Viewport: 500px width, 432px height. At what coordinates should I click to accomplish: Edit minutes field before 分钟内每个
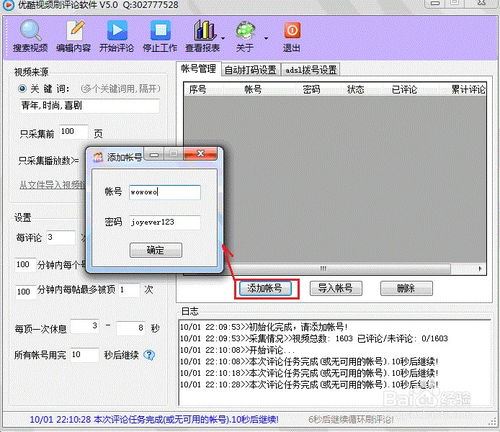25,265
